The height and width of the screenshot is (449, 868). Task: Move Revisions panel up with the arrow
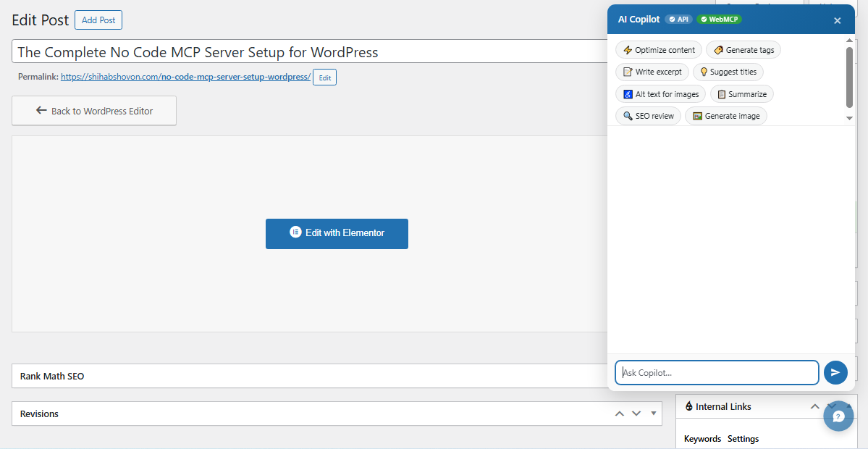click(x=620, y=414)
